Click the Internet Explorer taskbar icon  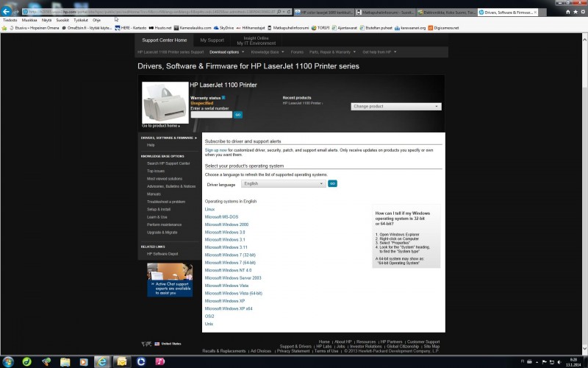[101, 361]
